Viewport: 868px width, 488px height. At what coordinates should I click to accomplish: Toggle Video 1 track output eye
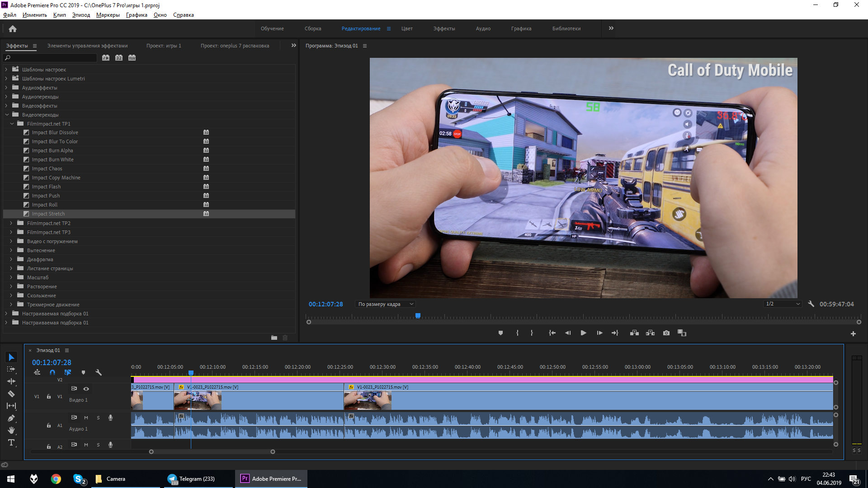86,389
